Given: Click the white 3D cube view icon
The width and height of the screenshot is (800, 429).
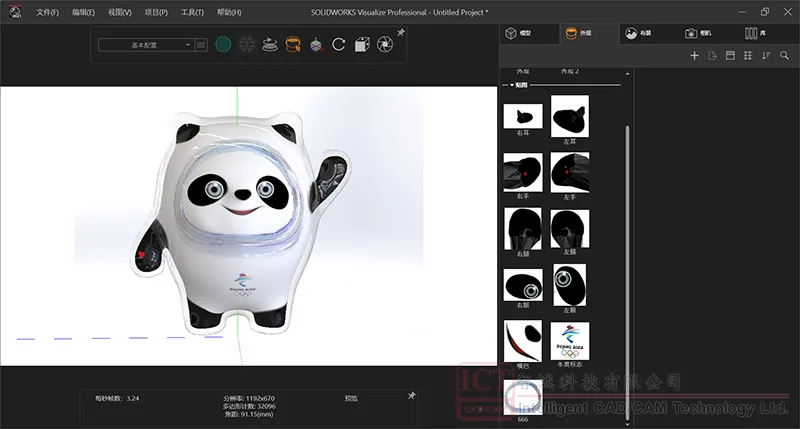Looking at the screenshot, I should [362, 45].
